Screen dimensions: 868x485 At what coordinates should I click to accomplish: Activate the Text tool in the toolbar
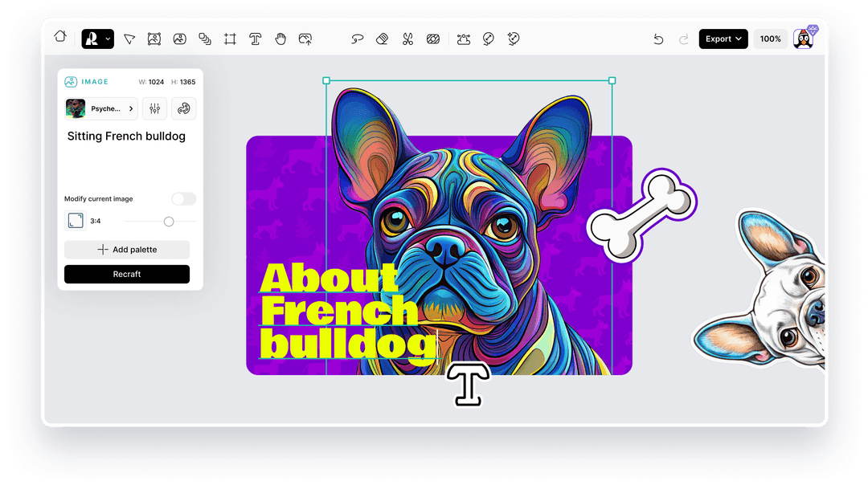point(255,39)
